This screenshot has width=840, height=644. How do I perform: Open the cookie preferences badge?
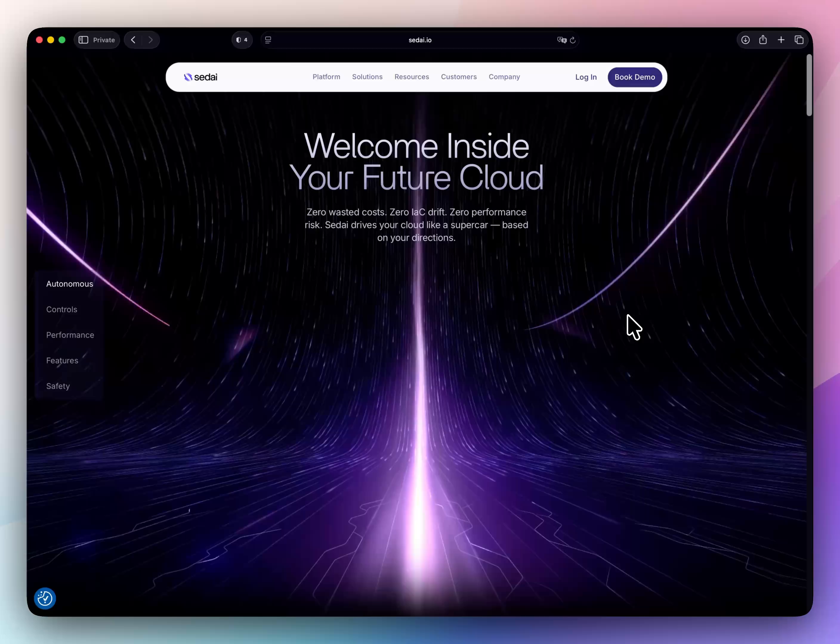point(45,598)
